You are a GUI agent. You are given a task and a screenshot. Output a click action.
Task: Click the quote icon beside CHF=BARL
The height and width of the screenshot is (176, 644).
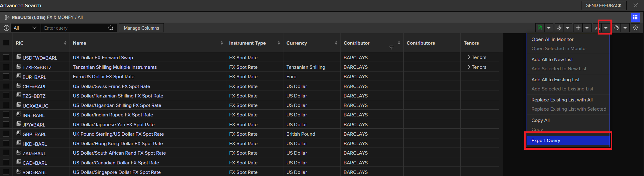19,85
